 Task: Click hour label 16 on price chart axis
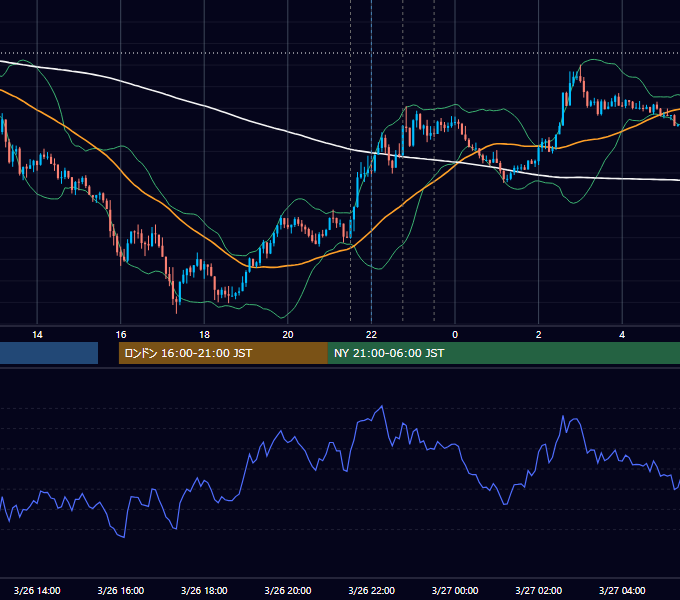pos(121,335)
